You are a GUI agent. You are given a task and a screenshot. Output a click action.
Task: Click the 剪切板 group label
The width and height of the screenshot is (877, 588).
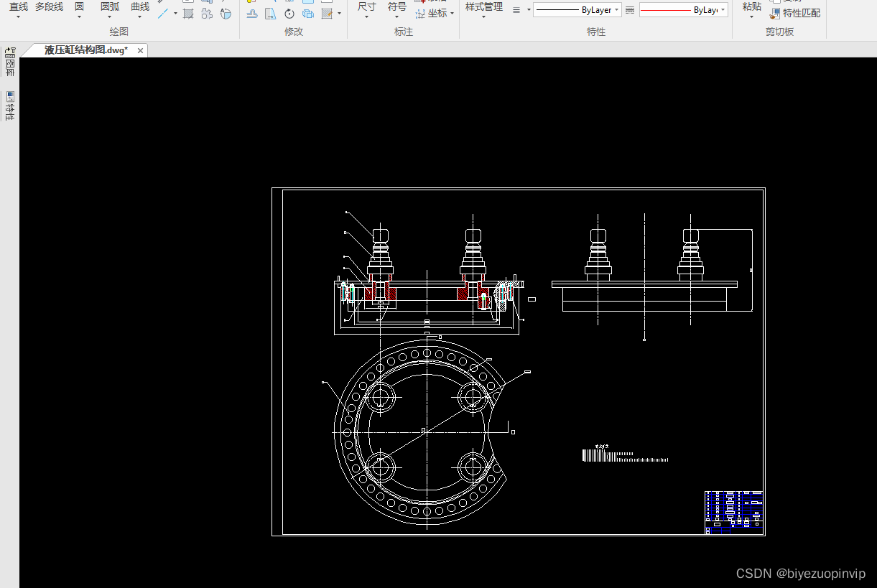click(x=780, y=32)
